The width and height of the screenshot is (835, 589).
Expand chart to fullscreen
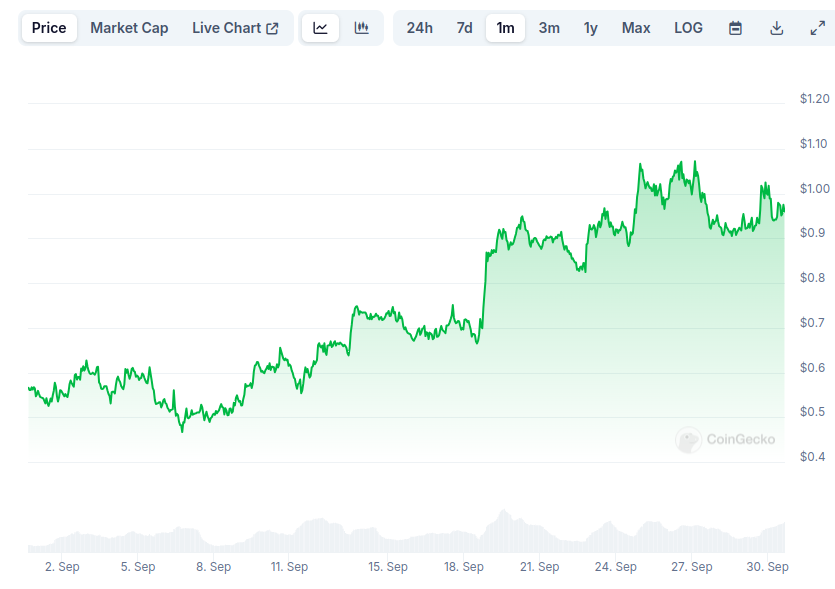point(817,28)
